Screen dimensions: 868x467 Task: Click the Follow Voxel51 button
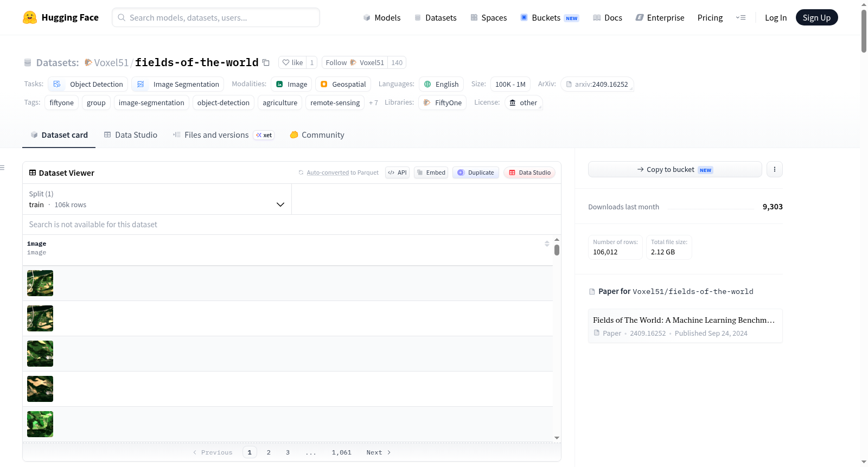[x=355, y=62]
